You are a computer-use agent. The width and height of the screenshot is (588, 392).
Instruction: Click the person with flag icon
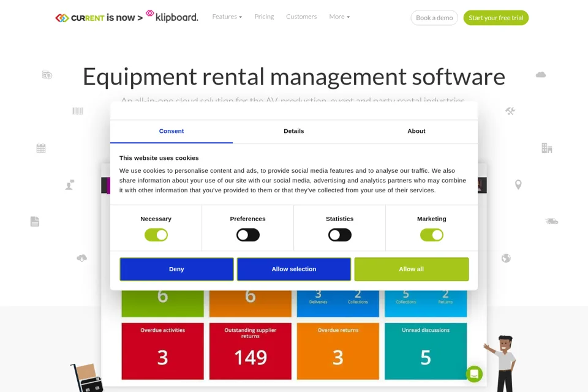(70, 184)
